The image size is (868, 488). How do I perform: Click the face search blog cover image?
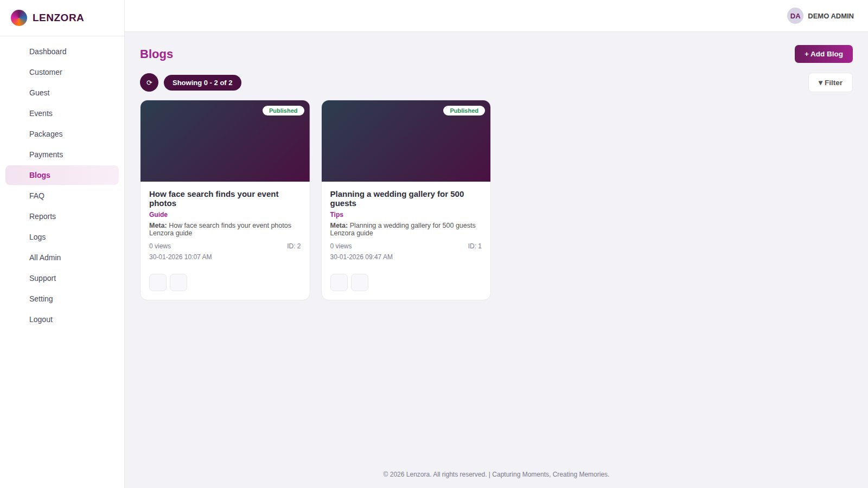tap(225, 141)
